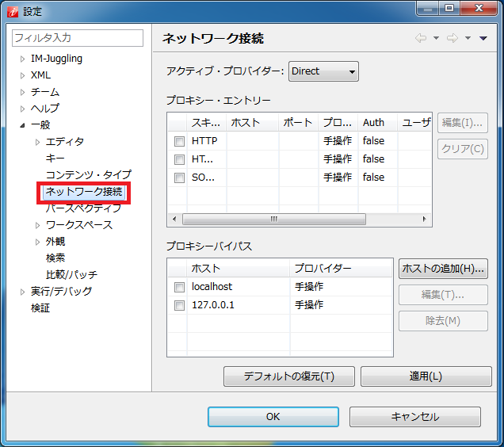This screenshot has height=447, width=504.
Task: Maximize the 設定 window
Action: click(449, 8)
